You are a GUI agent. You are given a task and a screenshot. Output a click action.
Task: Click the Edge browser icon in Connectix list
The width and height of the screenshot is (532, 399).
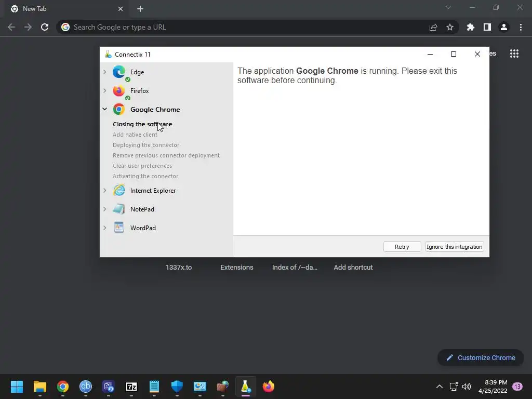[119, 72]
